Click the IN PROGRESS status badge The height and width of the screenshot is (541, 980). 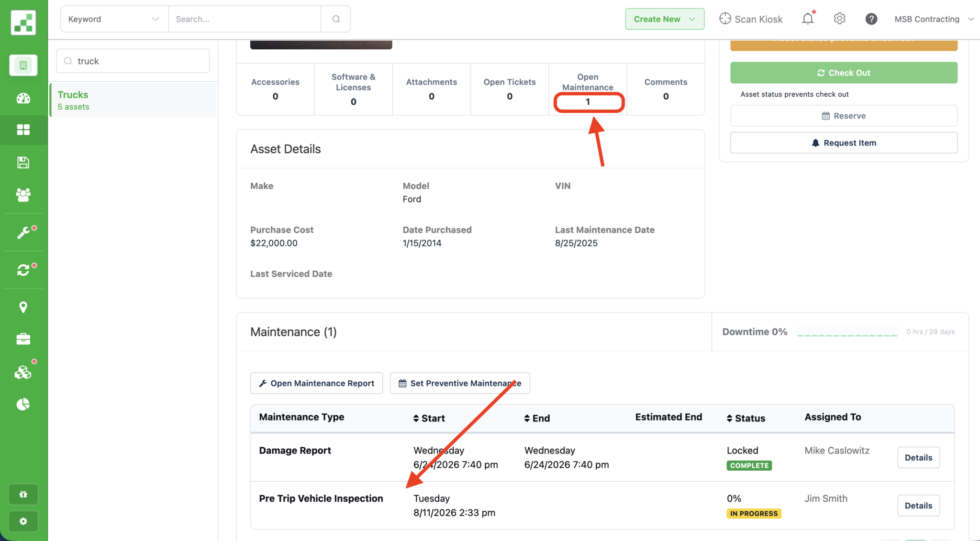(754, 513)
